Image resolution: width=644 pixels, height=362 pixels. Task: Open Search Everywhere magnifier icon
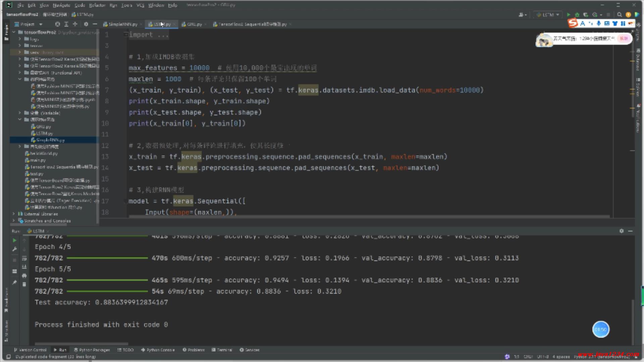pos(620,15)
